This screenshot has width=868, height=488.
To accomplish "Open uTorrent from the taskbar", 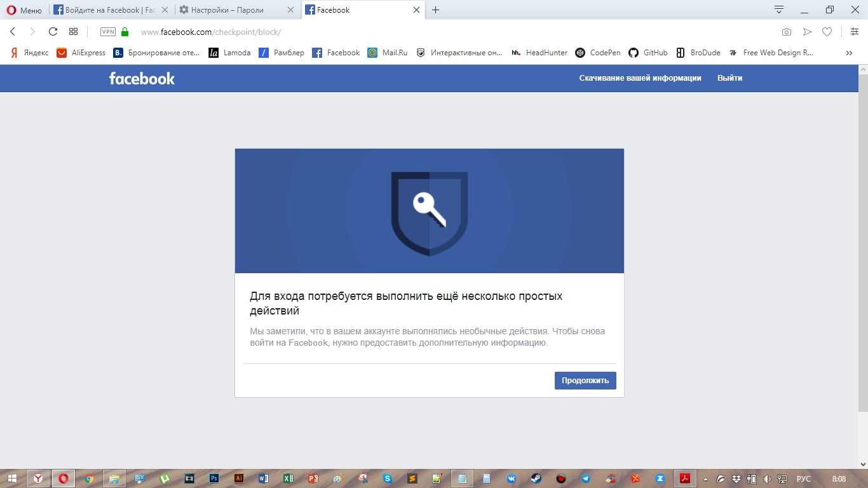I will point(164,478).
